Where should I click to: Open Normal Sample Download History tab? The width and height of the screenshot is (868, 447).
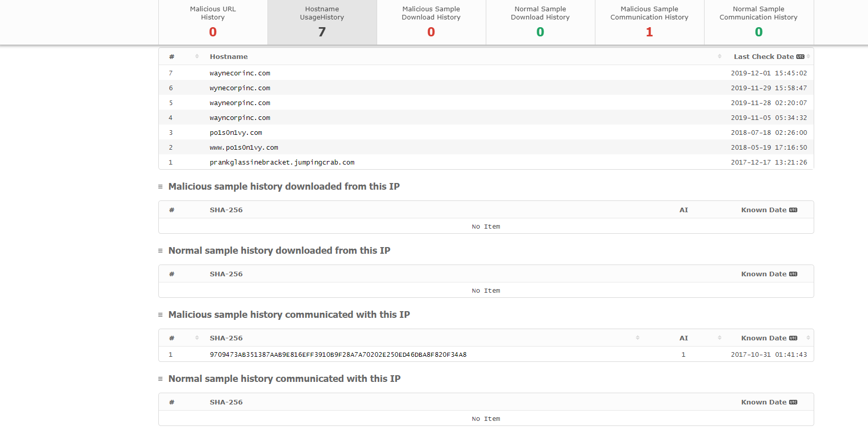pyautogui.click(x=540, y=22)
